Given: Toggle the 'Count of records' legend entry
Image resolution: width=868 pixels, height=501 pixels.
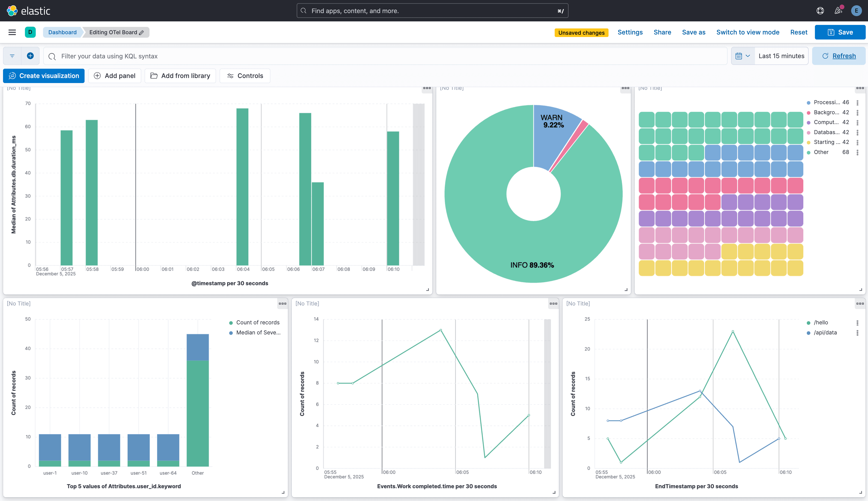Looking at the screenshot, I should pos(255,322).
